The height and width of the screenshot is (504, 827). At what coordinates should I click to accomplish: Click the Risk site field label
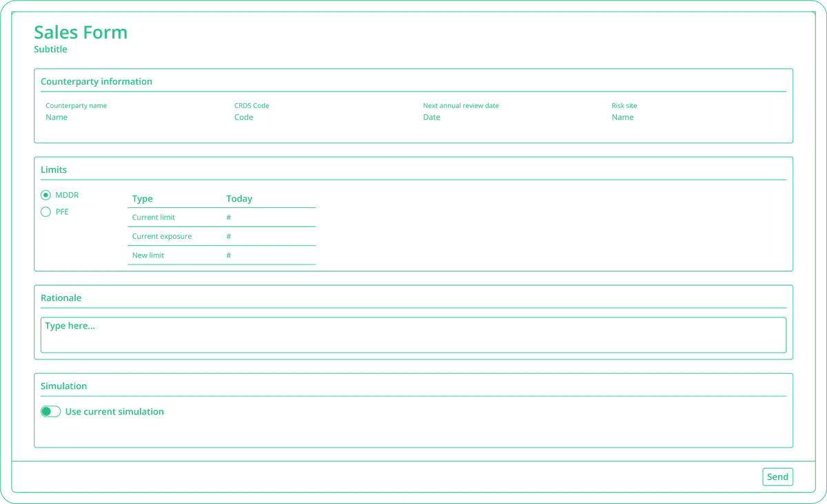pos(624,106)
